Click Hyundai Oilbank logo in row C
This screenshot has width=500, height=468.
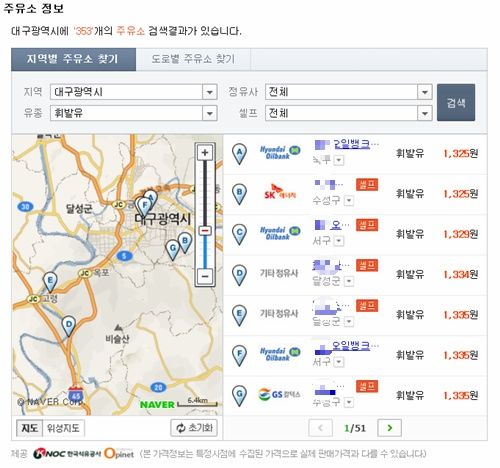tap(280, 233)
